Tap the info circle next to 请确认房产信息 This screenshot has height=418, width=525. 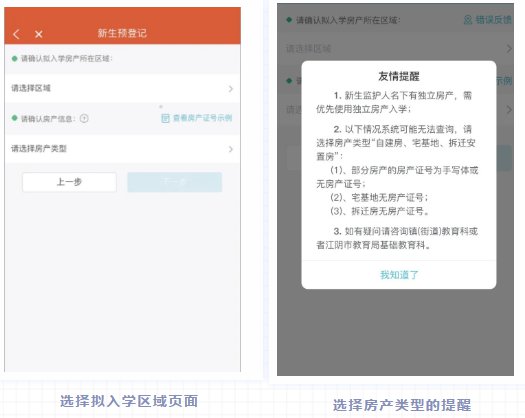click(84, 118)
